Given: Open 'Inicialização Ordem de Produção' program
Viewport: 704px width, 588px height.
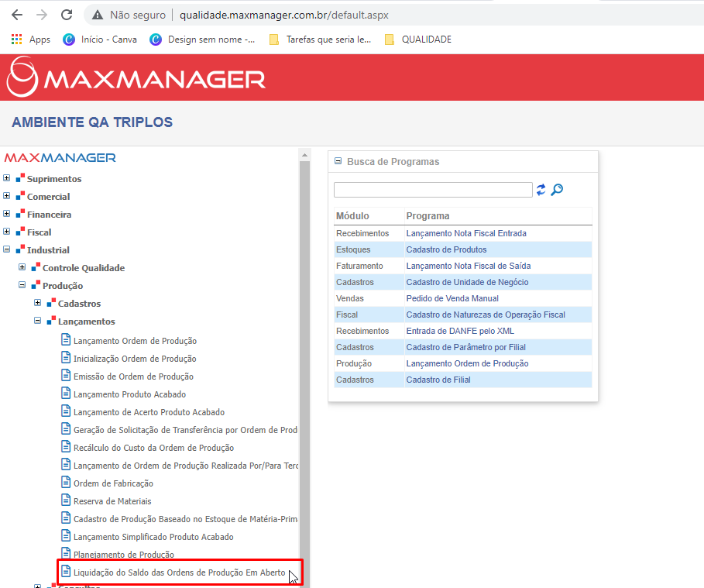Looking at the screenshot, I should (135, 359).
